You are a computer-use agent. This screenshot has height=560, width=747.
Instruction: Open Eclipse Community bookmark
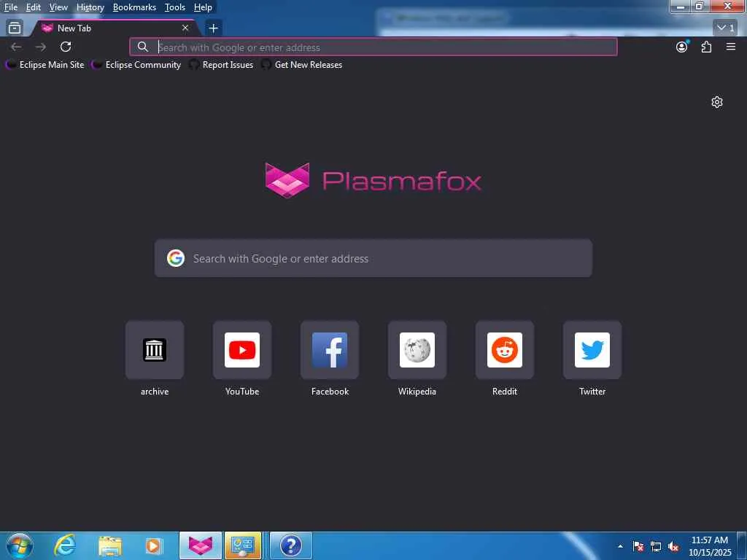(x=136, y=65)
